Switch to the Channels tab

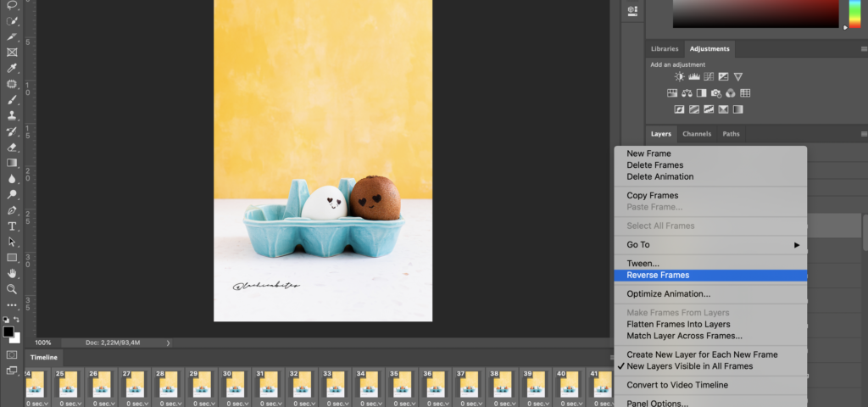696,134
